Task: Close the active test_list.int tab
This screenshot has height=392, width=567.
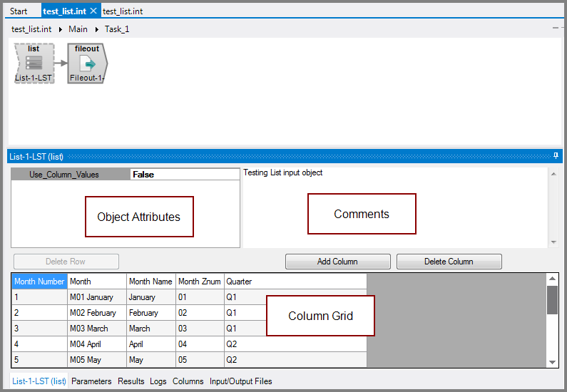Action: 93,11
